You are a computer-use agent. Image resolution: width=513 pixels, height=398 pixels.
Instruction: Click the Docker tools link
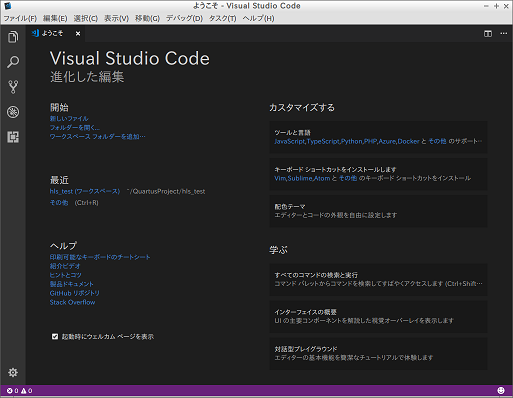(409, 141)
